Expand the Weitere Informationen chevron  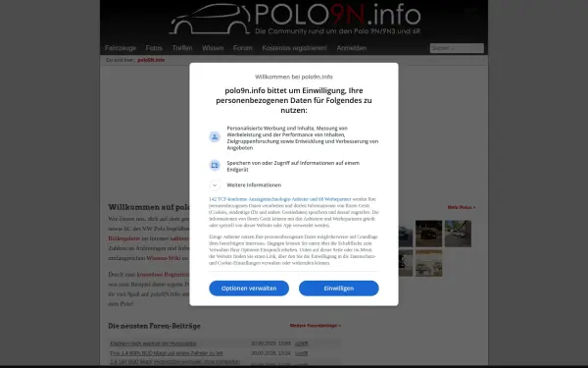(215, 185)
